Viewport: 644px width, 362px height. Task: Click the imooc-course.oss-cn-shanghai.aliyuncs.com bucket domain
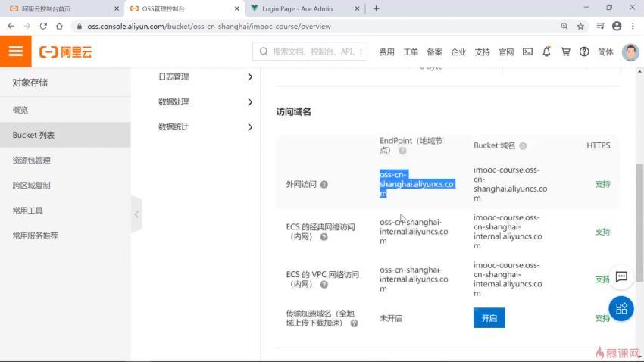click(x=510, y=184)
